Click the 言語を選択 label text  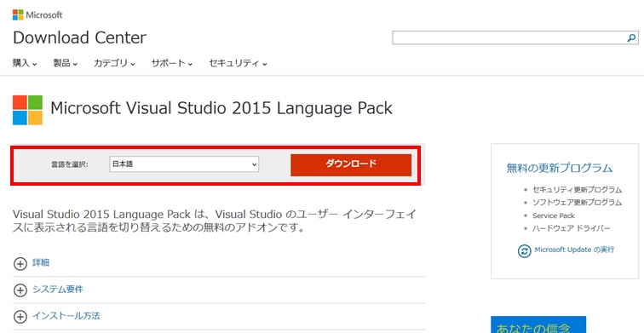[69, 164]
